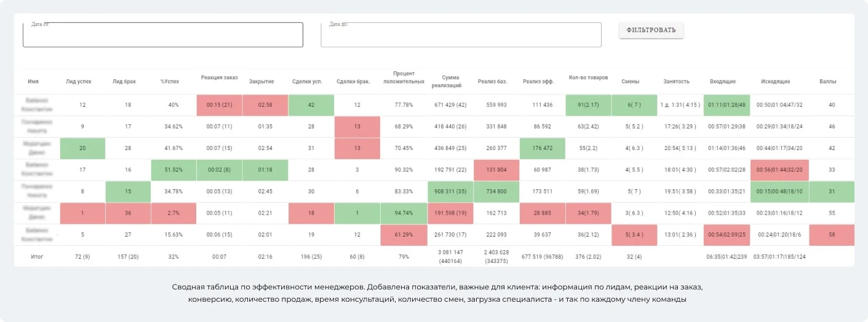
Task: Click the green '51.52%' cell
Action: tap(173, 170)
